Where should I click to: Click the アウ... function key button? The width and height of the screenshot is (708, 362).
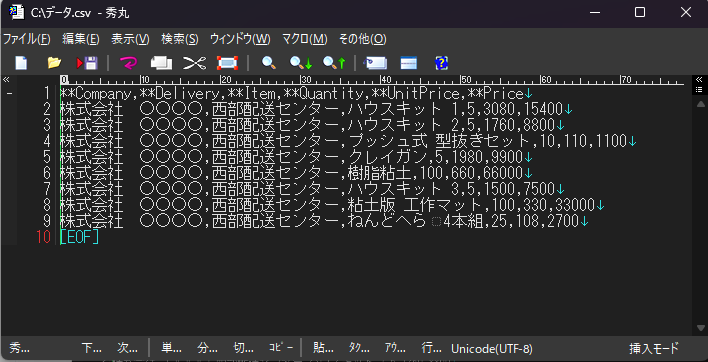(x=395, y=348)
